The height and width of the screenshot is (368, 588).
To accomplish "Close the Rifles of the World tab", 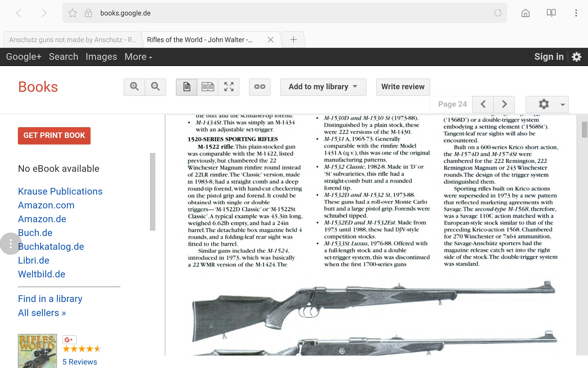I will [x=271, y=40].
